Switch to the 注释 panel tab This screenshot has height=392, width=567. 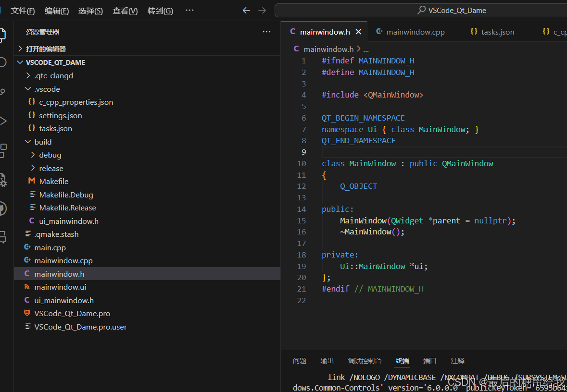(x=457, y=361)
